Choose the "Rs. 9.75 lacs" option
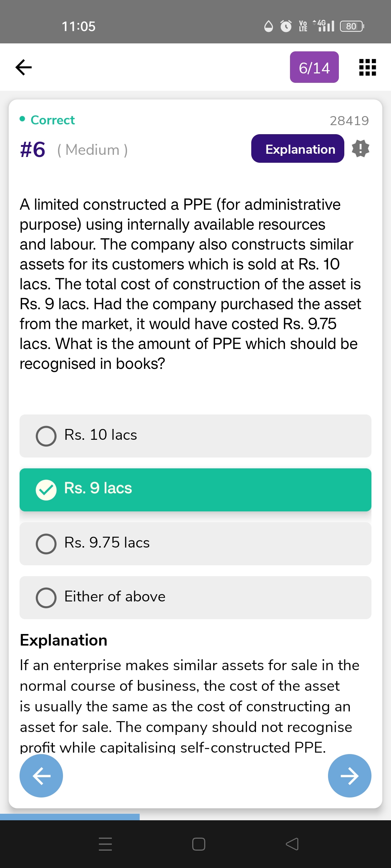 [195, 544]
